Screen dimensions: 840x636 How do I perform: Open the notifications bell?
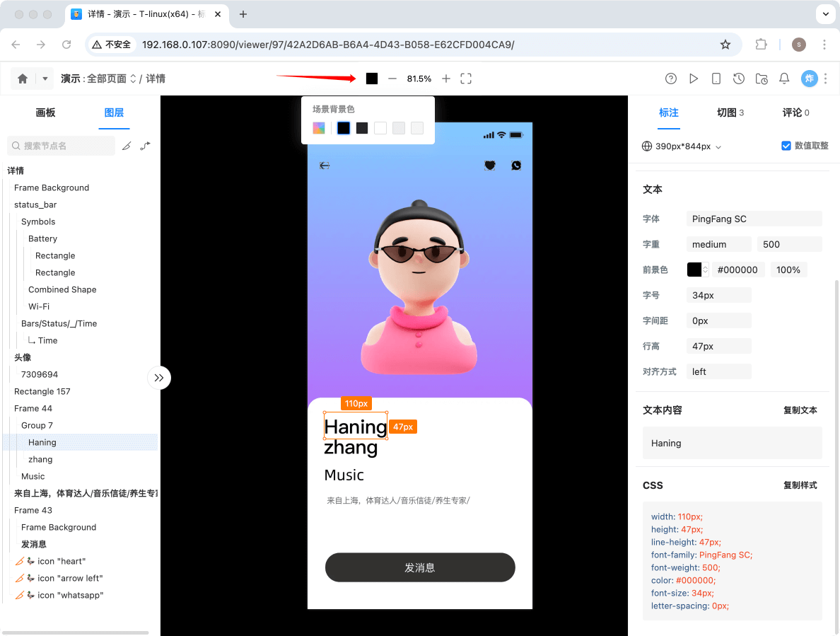coord(784,79)
